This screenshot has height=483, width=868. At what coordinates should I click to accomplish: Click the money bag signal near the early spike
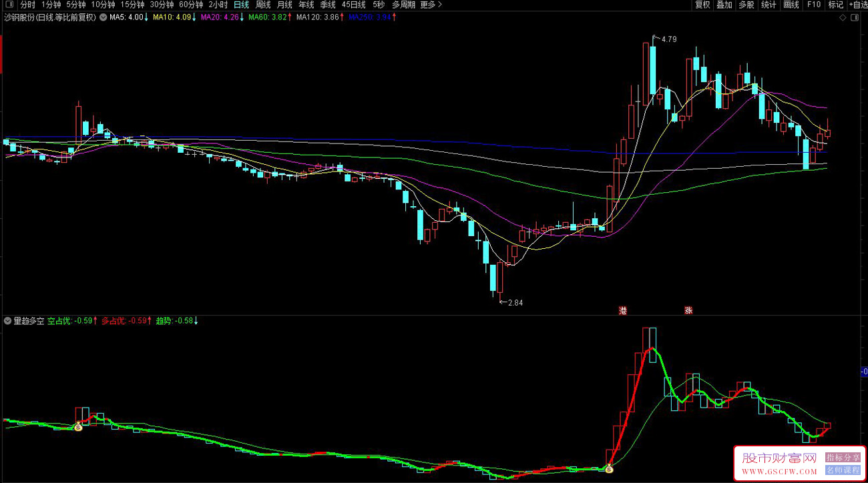click(78, 426)
